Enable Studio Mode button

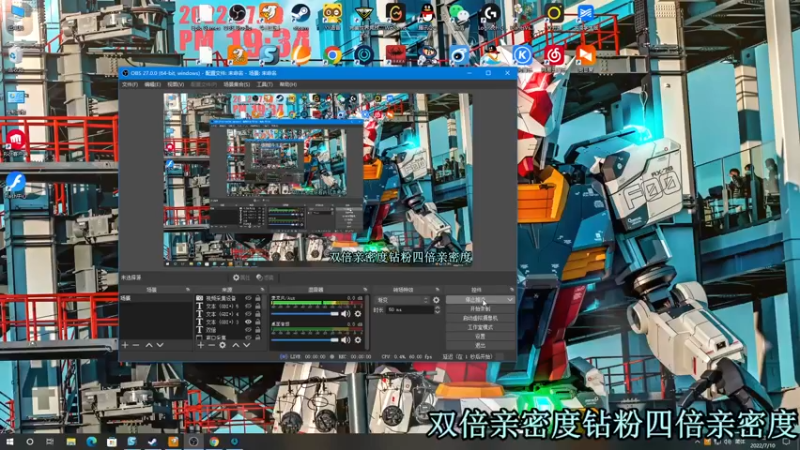(480, 327)
